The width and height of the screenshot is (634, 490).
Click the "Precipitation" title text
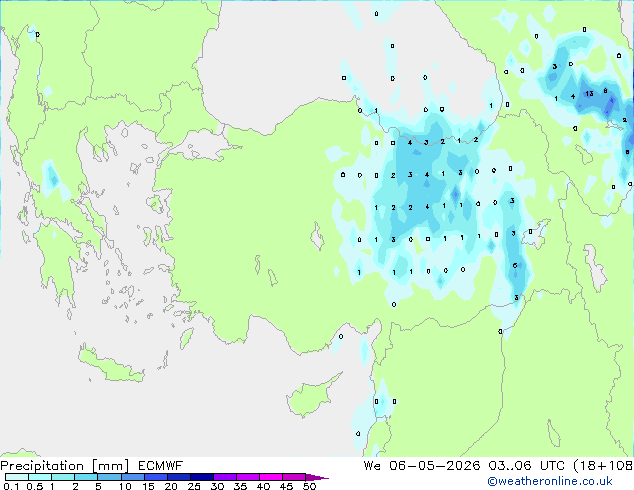tap(42, 466)
